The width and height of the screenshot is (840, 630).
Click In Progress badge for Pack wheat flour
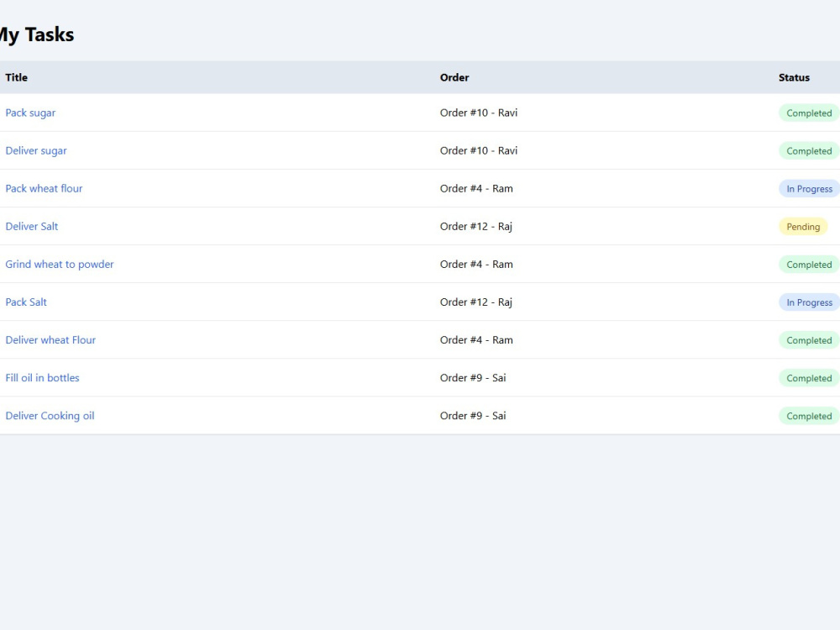click(x=809, y=188)
